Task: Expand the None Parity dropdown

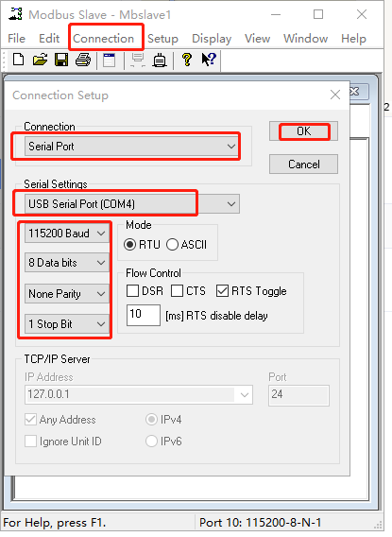Action: [67, 294]
